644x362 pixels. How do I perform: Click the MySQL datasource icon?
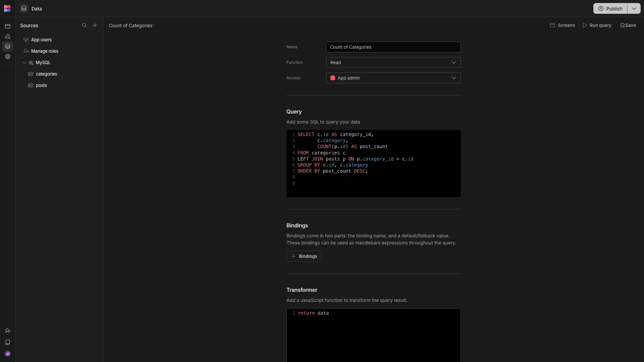31,63
